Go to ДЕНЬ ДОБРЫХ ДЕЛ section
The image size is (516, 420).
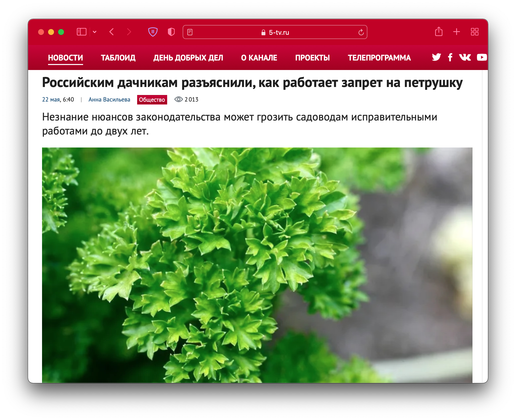[188, 58]
